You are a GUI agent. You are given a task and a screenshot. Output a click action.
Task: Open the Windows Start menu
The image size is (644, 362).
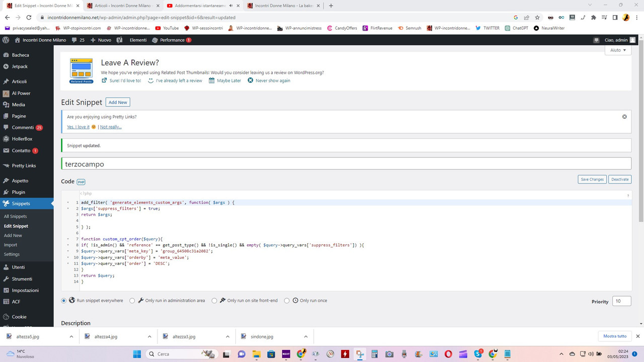137,354
